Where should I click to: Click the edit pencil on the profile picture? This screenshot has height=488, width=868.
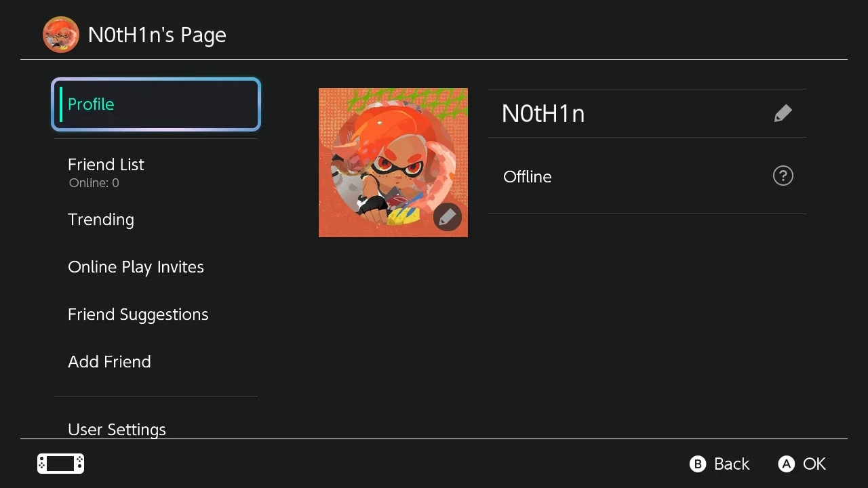point(448,217)
